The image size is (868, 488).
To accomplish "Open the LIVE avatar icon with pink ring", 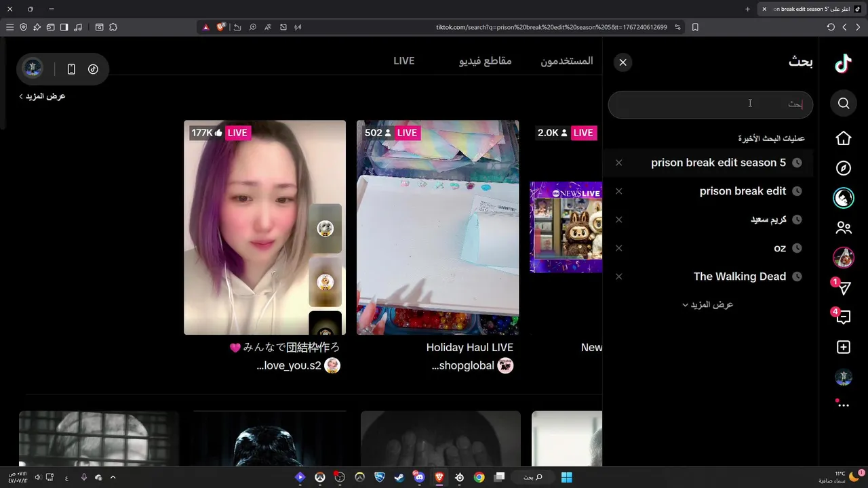I will (x=844, y=258).
